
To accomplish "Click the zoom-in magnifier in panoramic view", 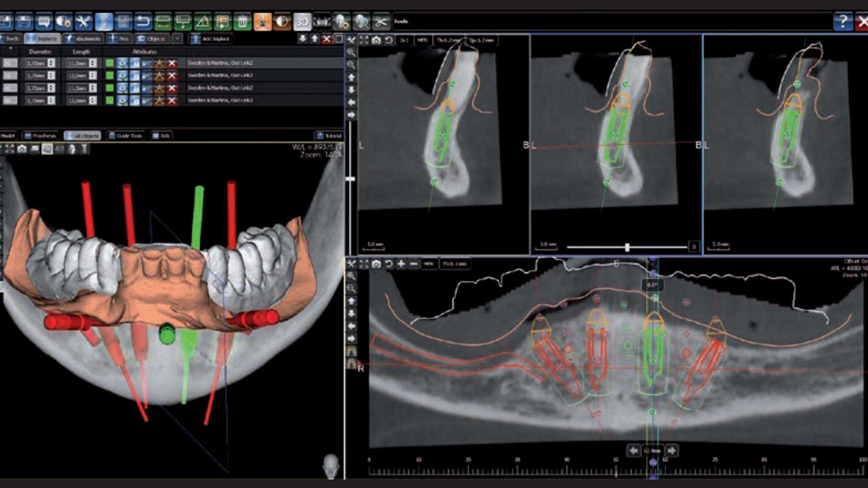I will coord(351,276).
